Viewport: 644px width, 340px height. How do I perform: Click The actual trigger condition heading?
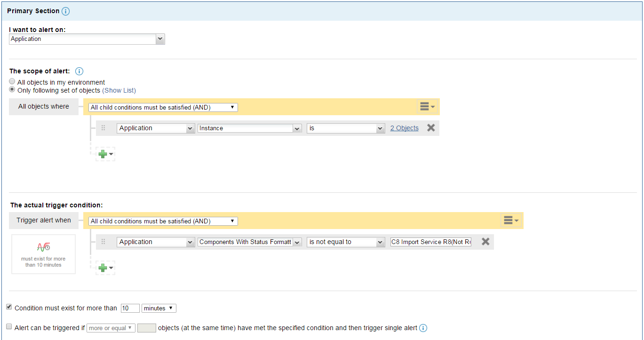pos(56,205)
